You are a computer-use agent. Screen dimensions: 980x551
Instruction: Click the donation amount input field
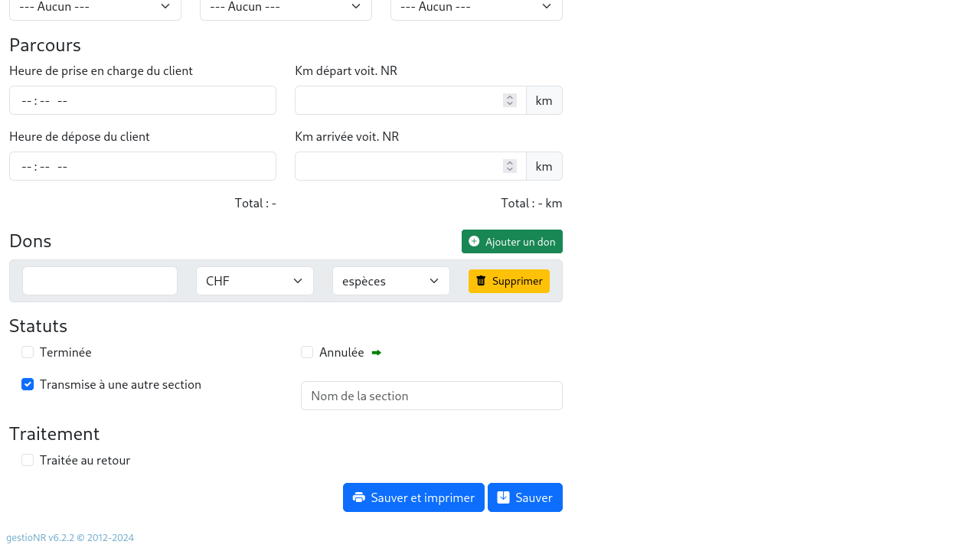click(x=100, y=281)
